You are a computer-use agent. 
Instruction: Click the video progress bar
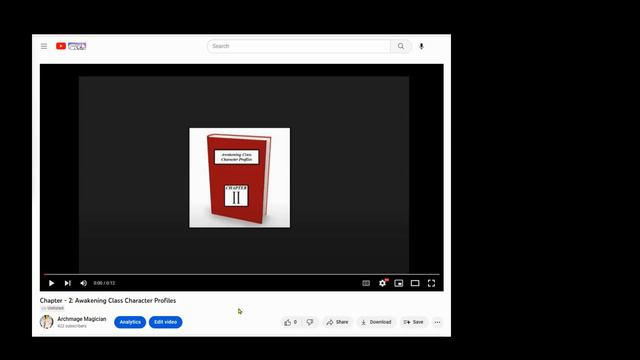click(242, 274)
